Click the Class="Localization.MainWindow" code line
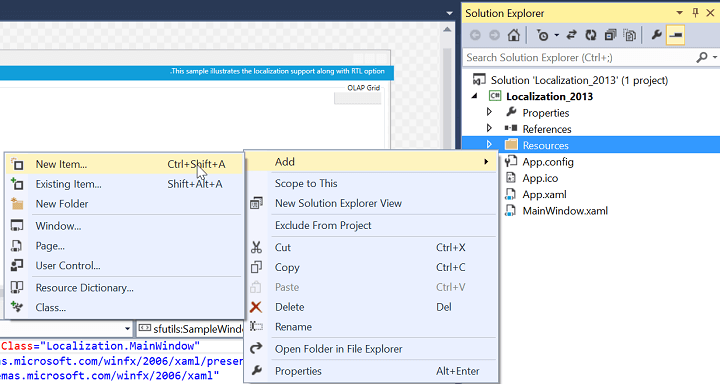 tap(101, 346)
